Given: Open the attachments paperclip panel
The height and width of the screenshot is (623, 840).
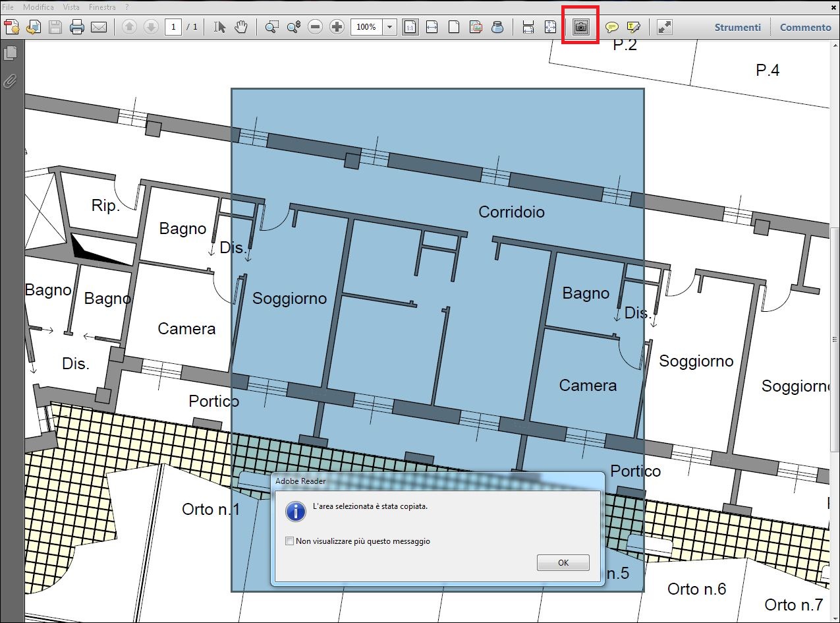Looking at the screenshot, I should point(10,81).
